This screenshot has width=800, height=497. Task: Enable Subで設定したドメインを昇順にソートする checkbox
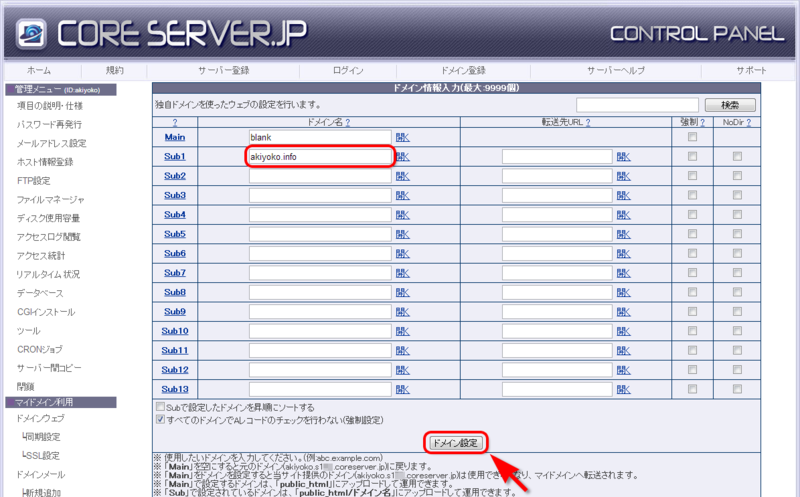pyautogui.click(x=160, y=407)
